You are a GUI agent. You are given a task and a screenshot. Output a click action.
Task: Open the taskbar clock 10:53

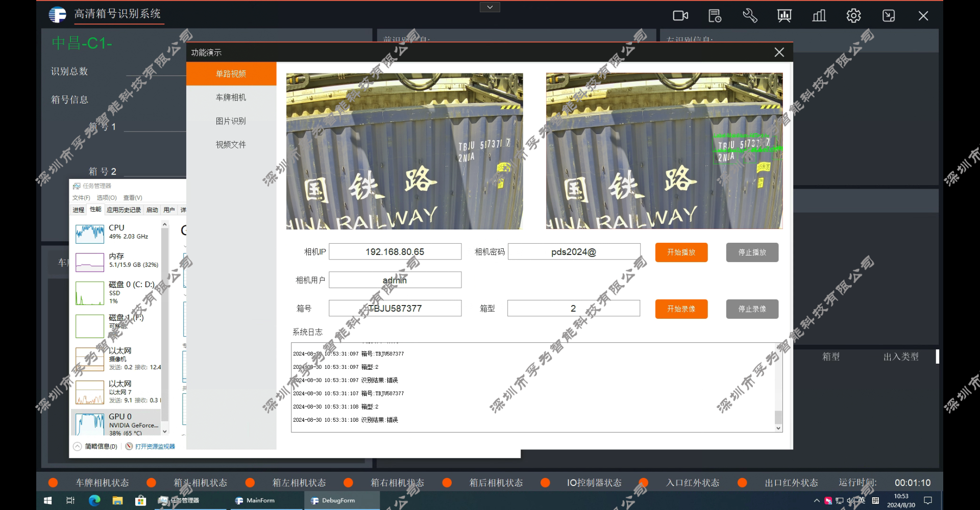[x=901, y=501]
